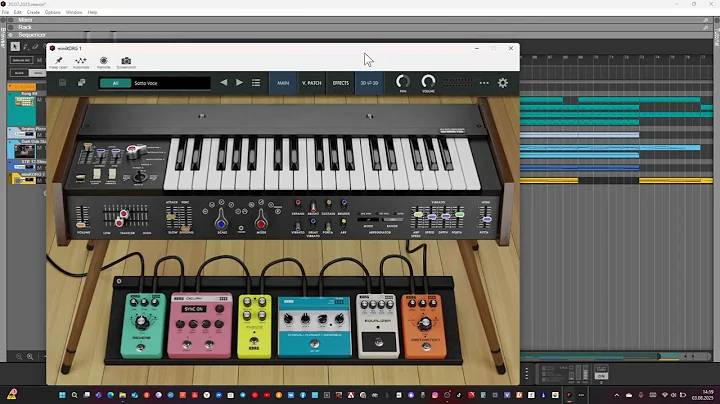Toggle the DELAY VIBRATO rocker switch
Viewport: 720px width, 404px height.
coord(313,224)
